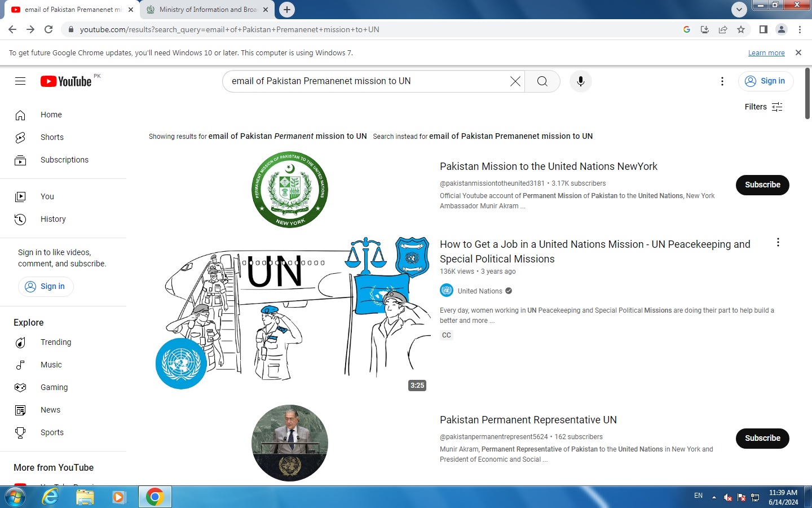Open Pakistan Permanent Representative UN avatar
The image size is (812, 508).
click(290, 443)
